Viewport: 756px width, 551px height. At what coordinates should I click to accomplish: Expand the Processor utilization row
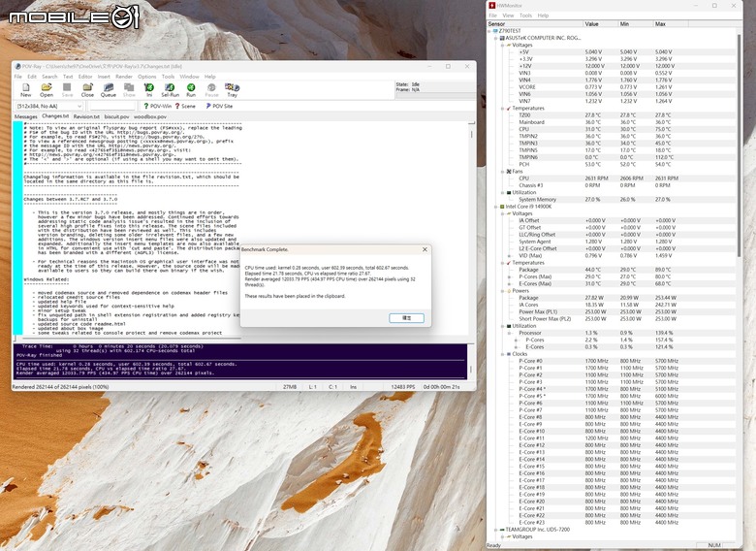tap(509, 333)
